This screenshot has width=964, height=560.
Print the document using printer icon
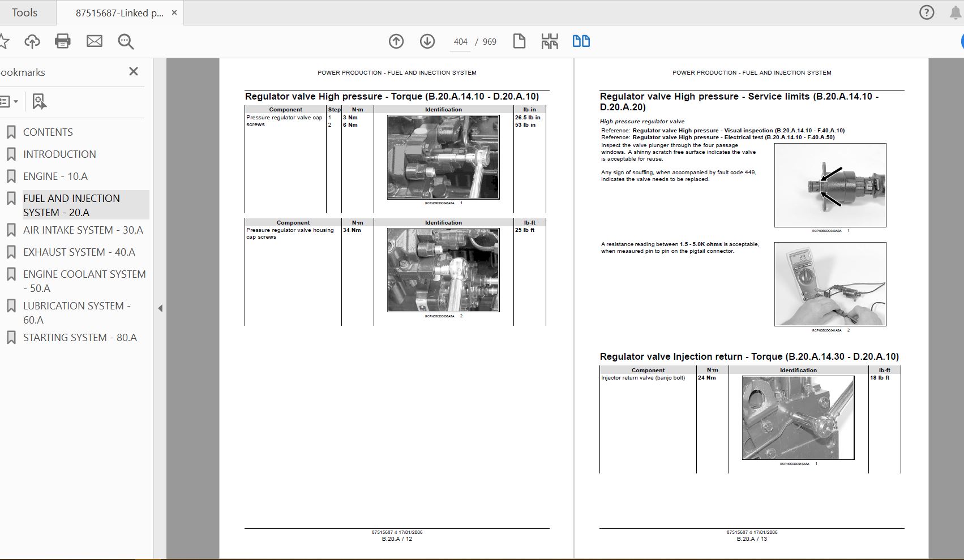[x=63, y=41]
